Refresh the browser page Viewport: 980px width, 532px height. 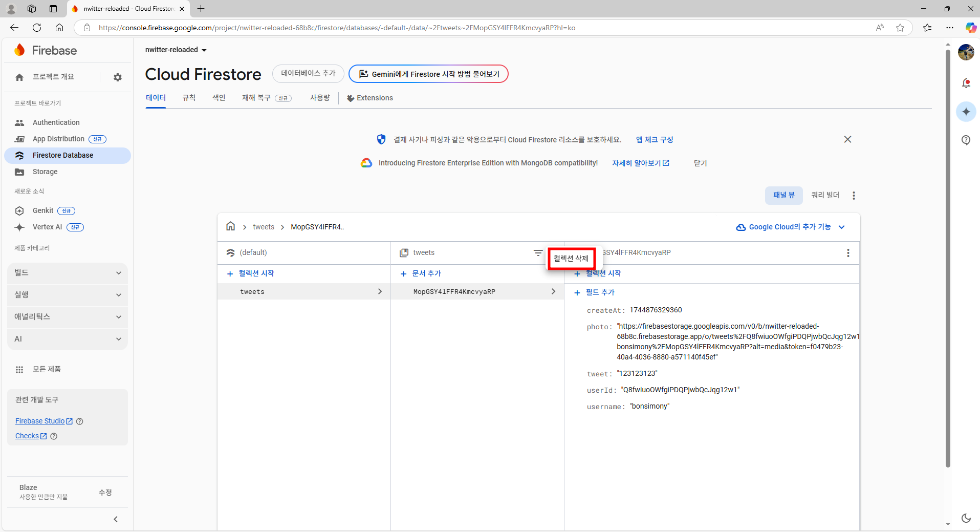click(37, 28)
